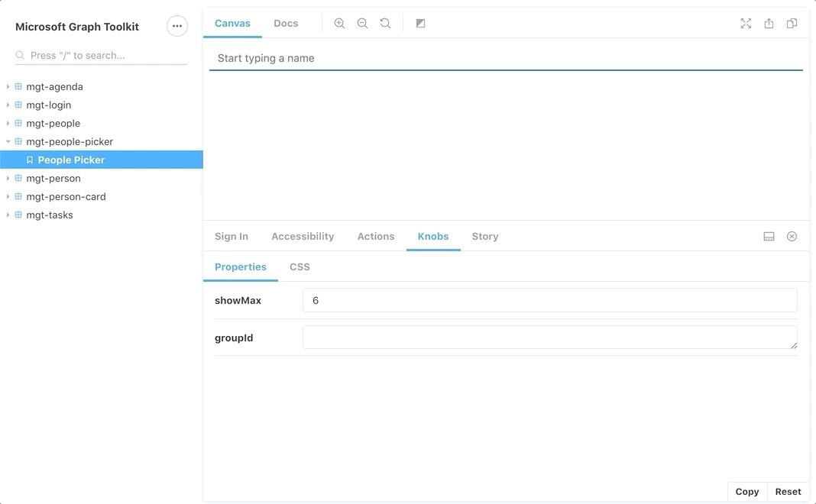Image resolution: width=816 pixels, height=504 pixels.
Task: Grab the groupId textarea resize handle
Action: click(794, 345)
